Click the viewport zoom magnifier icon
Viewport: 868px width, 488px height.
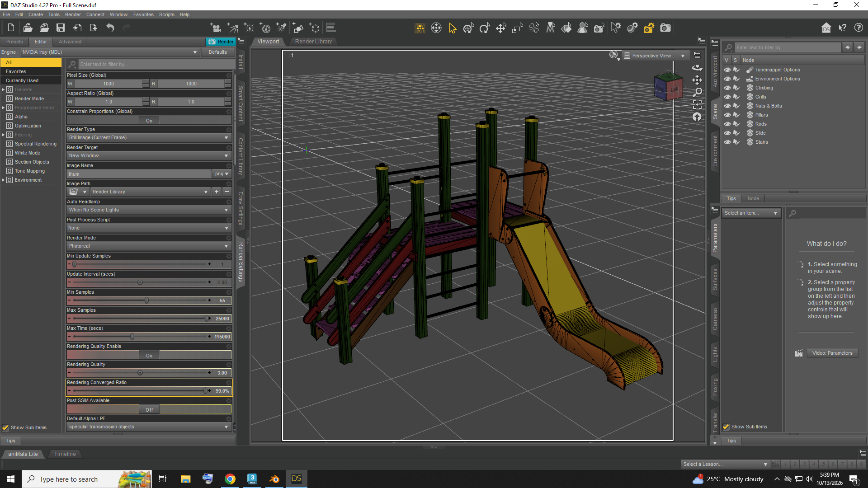697,92
